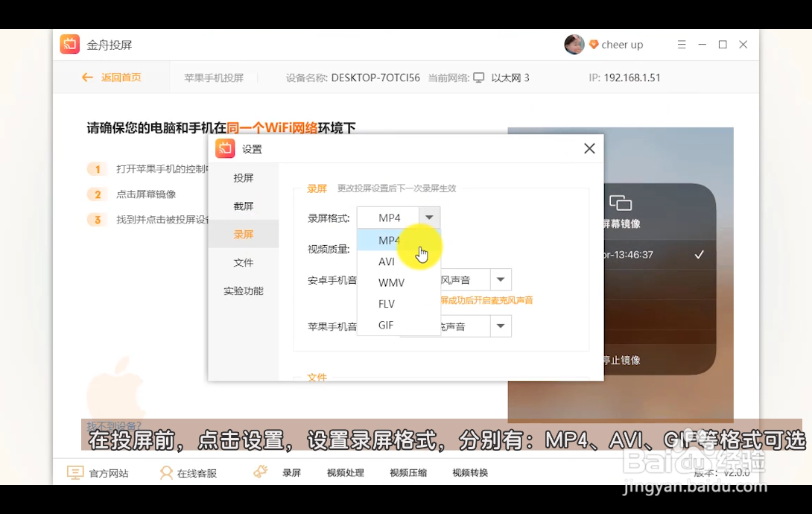Click the 停止镜像 text in the preview
The height and width of the screenshot is (514, 812).
pyautogui.click(x=622, y=360)
